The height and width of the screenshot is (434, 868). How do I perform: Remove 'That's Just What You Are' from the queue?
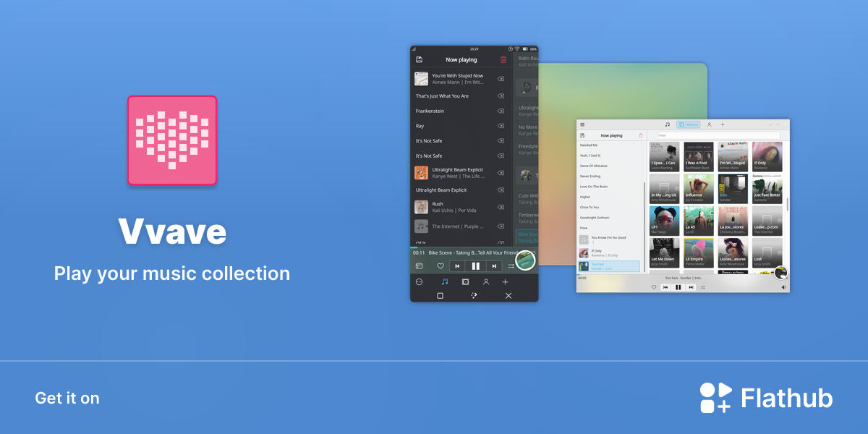501,95
